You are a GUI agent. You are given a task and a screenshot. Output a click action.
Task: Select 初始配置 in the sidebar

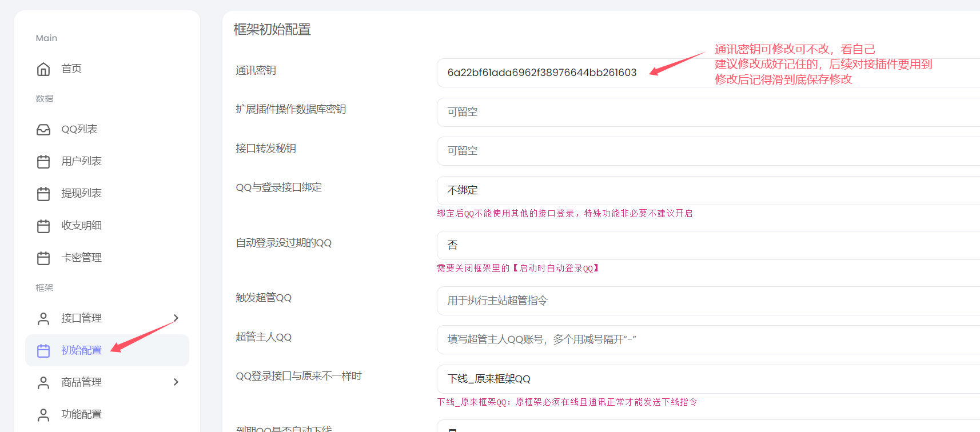(81, 350)
